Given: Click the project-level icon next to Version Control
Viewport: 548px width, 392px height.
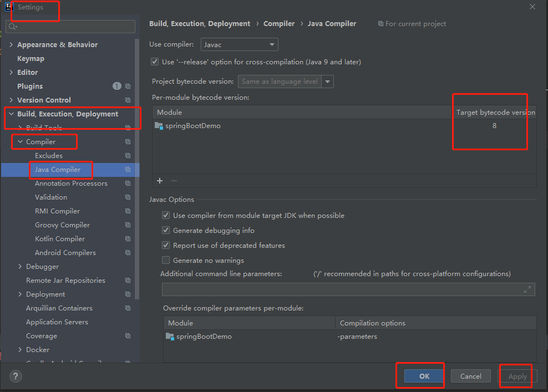Looking at the screenshot, I should pyautogui.click(x=128, y=100).
